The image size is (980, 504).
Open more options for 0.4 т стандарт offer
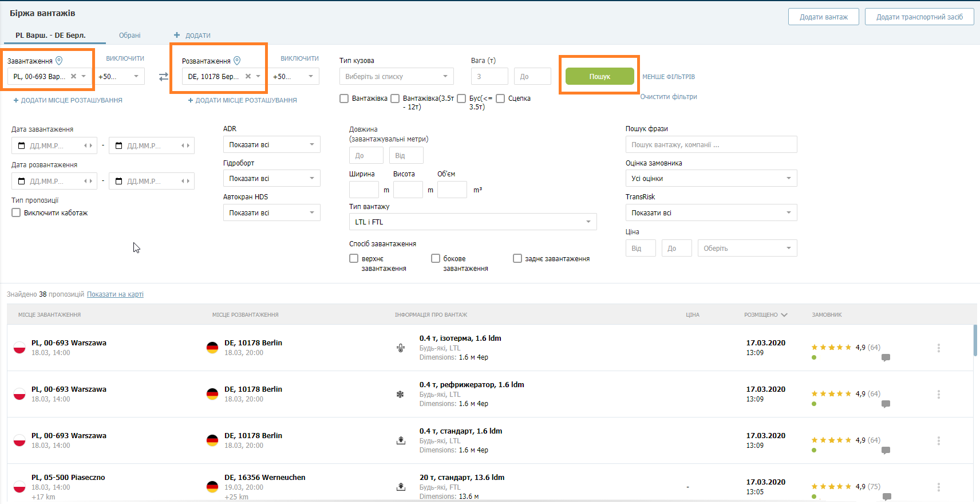click(x=939, y=440)
